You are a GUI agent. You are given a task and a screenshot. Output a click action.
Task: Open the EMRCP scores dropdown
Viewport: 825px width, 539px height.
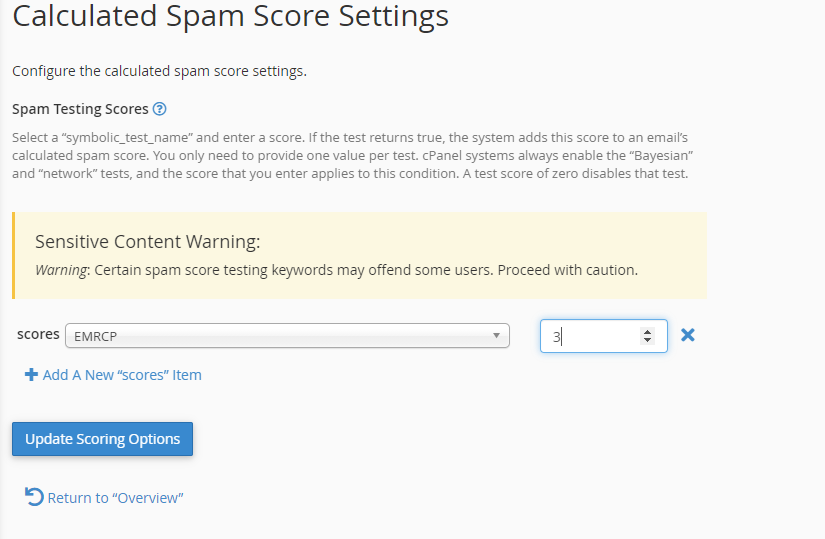click(x=280, y=336)
